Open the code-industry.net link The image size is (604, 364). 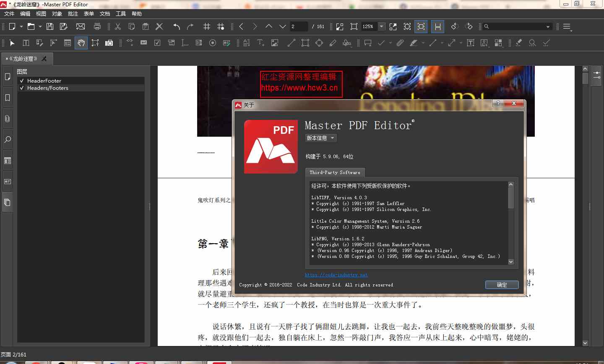point(336,275)
